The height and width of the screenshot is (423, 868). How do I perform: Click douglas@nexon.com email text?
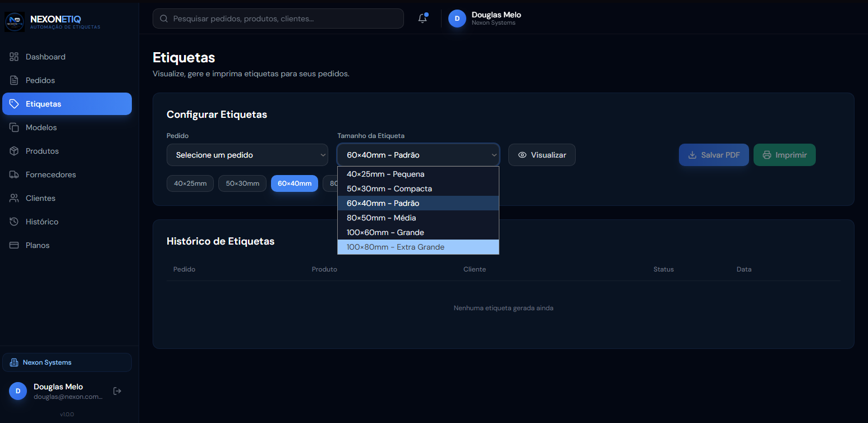pyautogui.click(x=68, y=397)
